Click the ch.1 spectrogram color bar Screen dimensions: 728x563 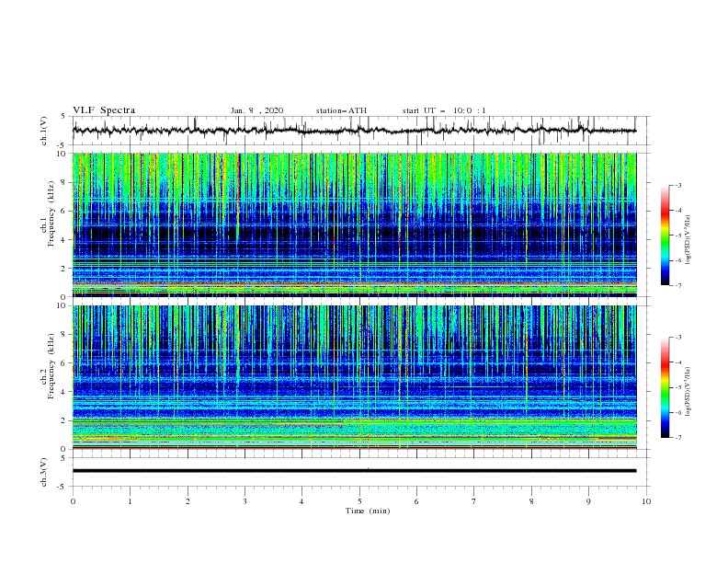665,236
